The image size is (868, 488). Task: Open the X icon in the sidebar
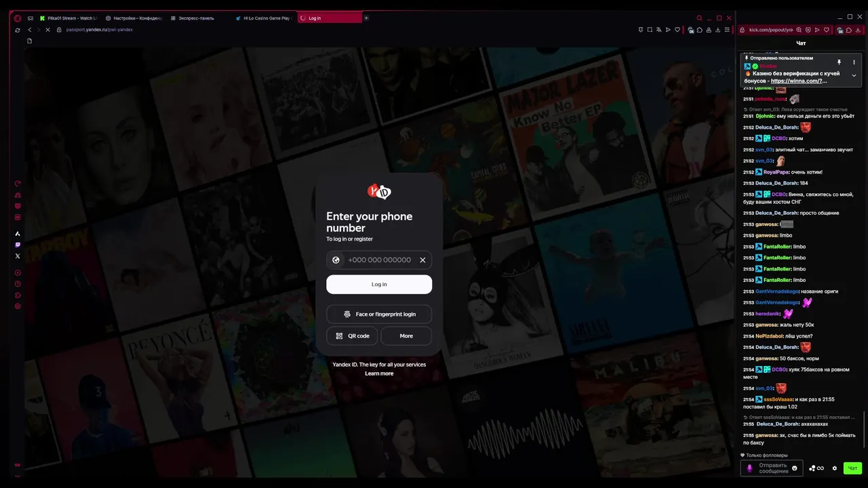(x=18, y=256)
